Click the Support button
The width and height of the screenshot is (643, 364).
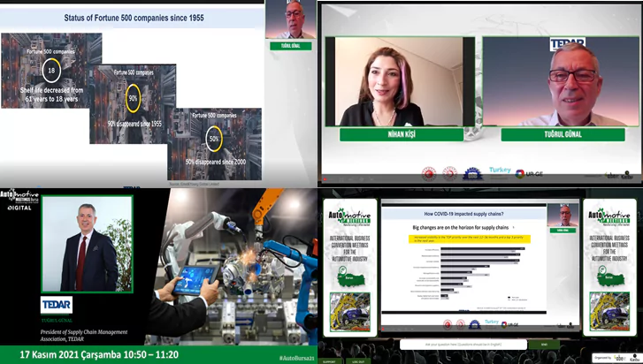329,360
